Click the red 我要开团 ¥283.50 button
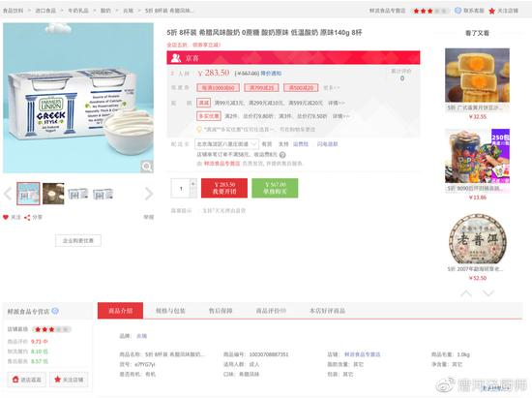The image size is (532, 398). (x=224, y=188)
